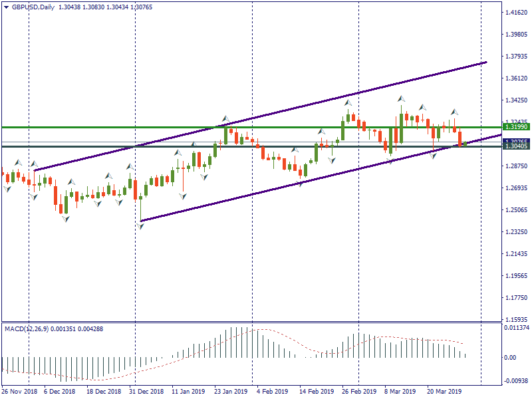The width and height of the screenshot is (532, 399).
Task: Click the triangle icon beside GBPUSD,Daily title
Action: pos(6,7)
